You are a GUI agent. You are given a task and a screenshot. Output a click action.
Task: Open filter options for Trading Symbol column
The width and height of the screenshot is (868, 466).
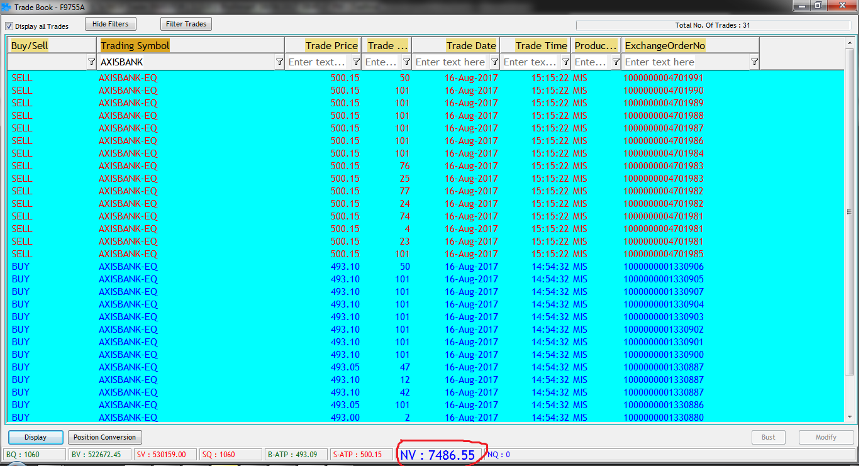(279, 62)
